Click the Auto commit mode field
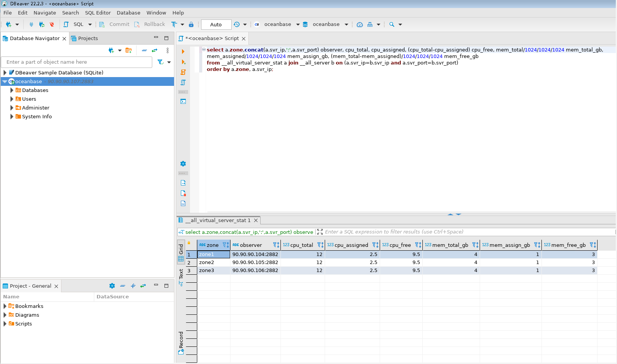Image resolution: width=617 pixels, height=364 pixels. [x=216, y=24]
